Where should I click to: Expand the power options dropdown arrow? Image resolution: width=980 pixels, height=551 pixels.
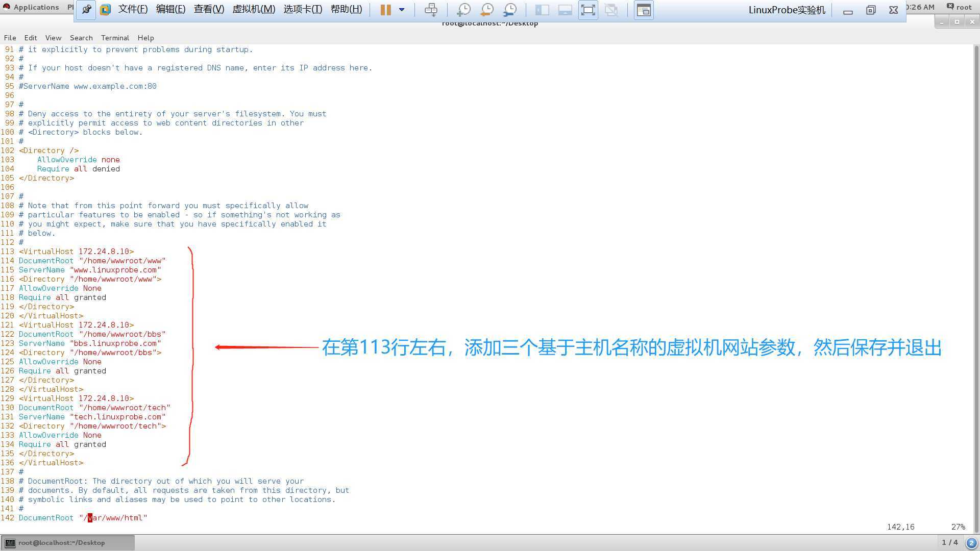402,10
